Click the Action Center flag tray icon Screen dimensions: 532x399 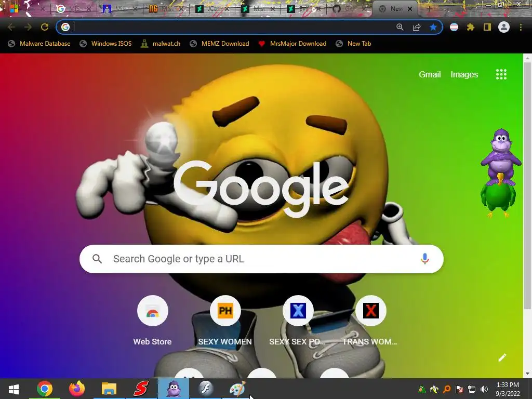(x=459, y=389)
